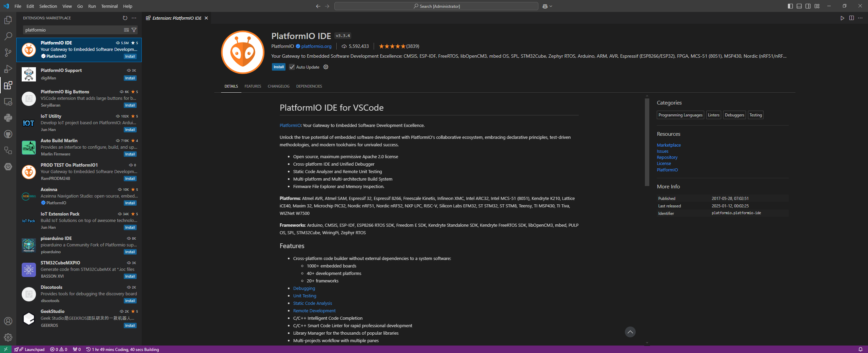Toggle the secondary side bar visibility
The width and height of the screenshot is (868, 353).
click(x=808, y=6)
